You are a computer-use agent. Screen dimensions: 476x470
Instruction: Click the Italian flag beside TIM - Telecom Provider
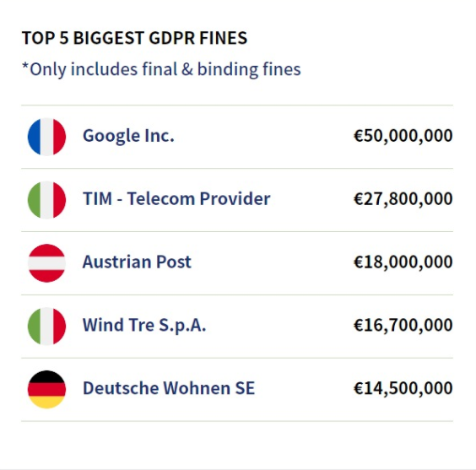(46, 200)
